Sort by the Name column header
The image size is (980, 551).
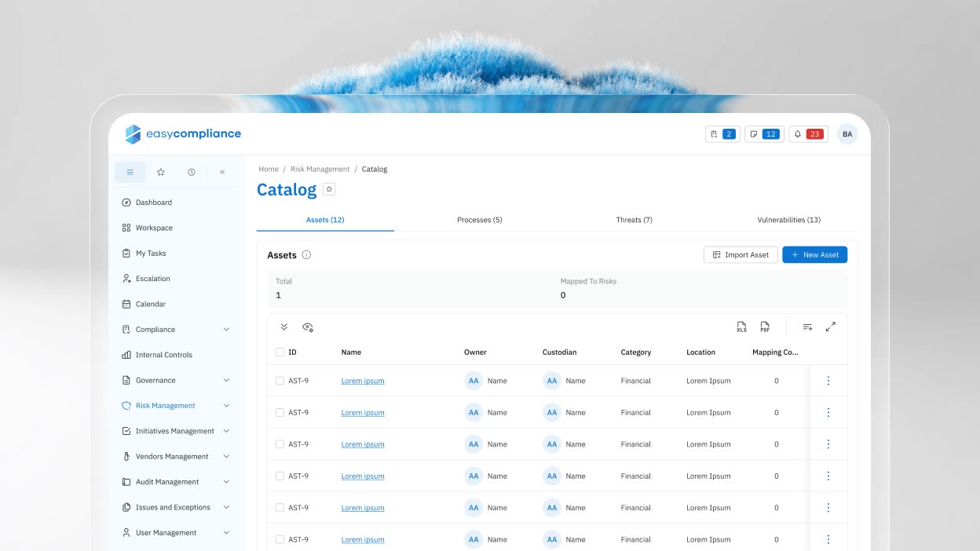point(351,352)
